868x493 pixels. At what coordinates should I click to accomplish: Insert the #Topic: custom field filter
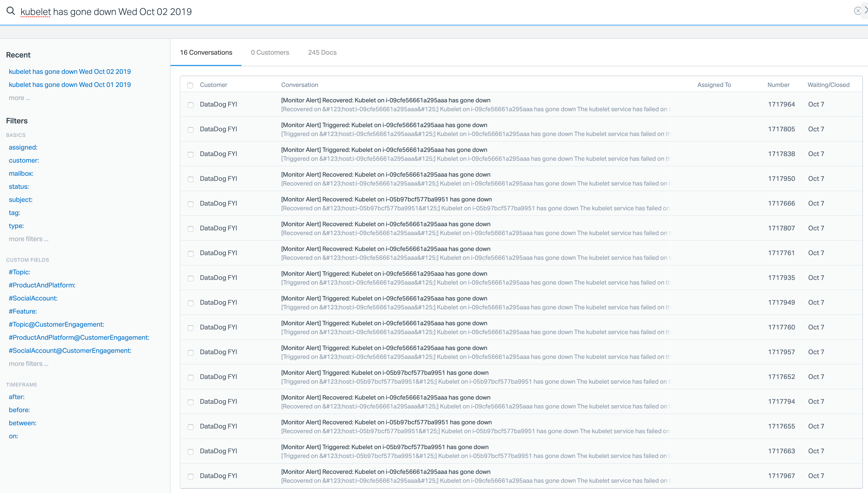[x=19, y=272]
